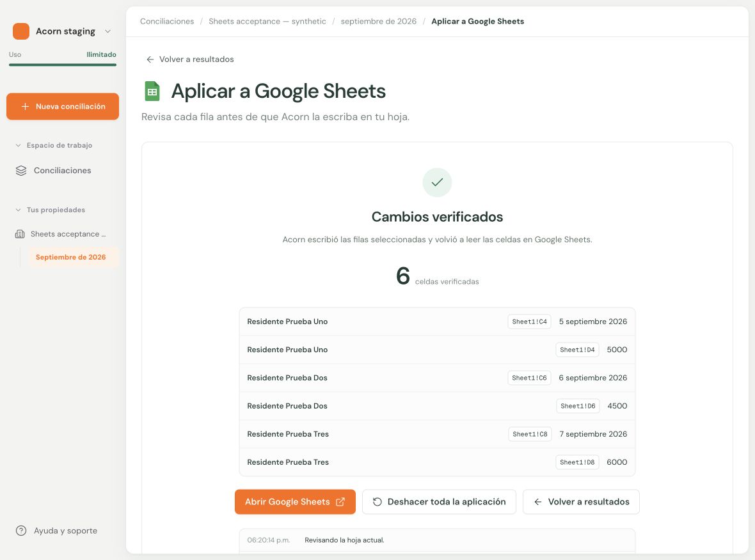Open Abrir Google Sheets
This screenshot has height=560, width=755.
click(x=295, y=502)
